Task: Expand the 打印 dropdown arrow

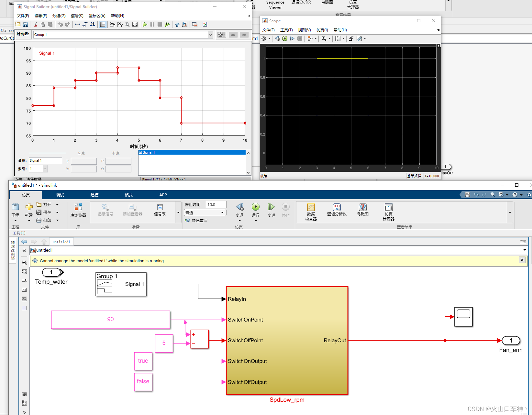Action: tap(57, 220)
